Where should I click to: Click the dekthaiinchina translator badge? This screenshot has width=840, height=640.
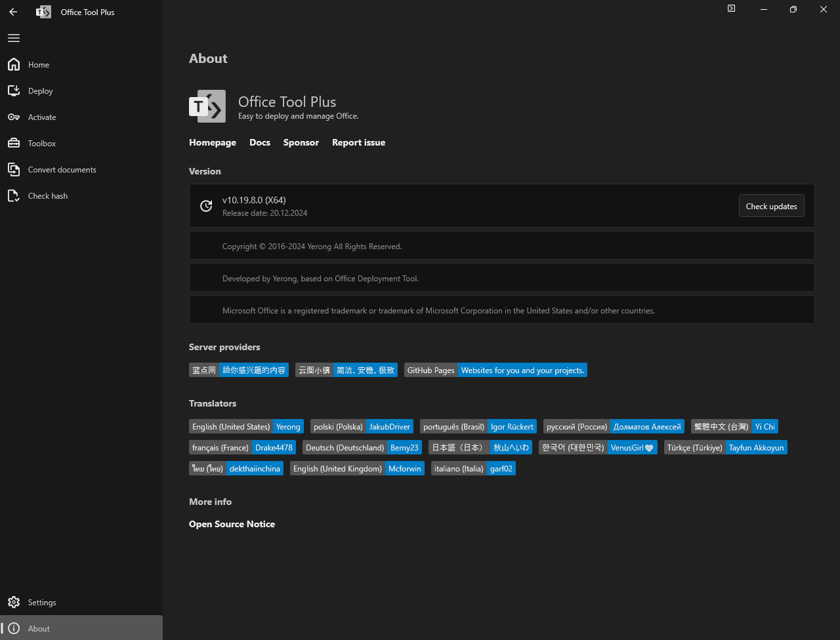click(x=236, y=468)
